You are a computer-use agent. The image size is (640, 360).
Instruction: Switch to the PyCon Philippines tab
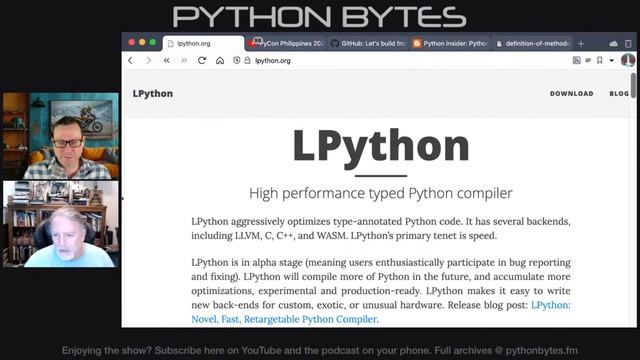[286, 43]
